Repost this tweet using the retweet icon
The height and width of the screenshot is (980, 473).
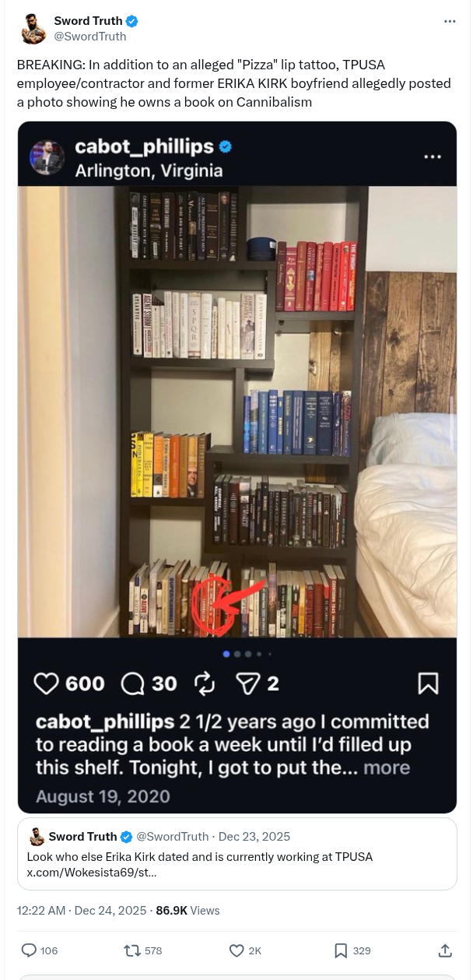coord(132,950)
